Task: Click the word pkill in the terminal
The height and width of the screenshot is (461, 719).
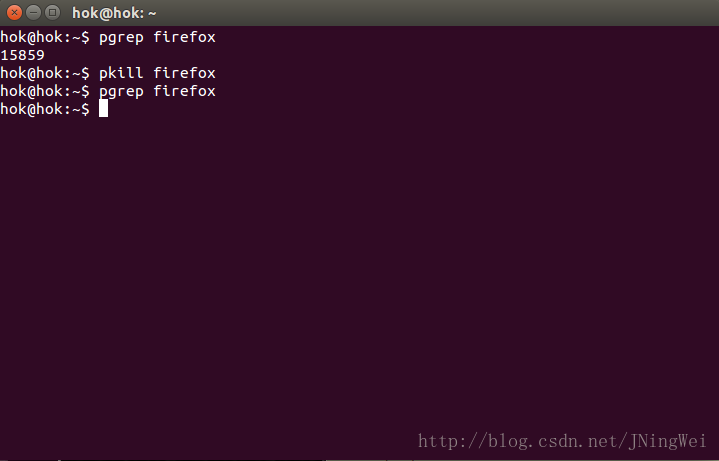Action: [x=121, y=73]
